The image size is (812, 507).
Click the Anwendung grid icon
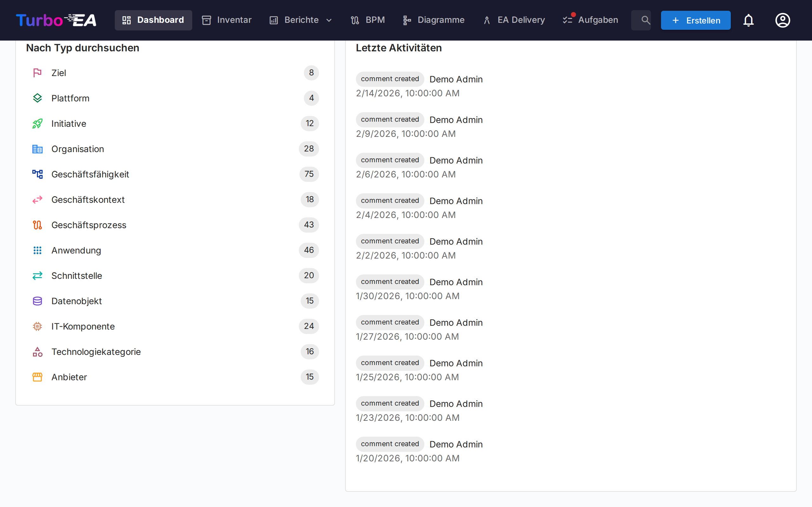[37, 250]
